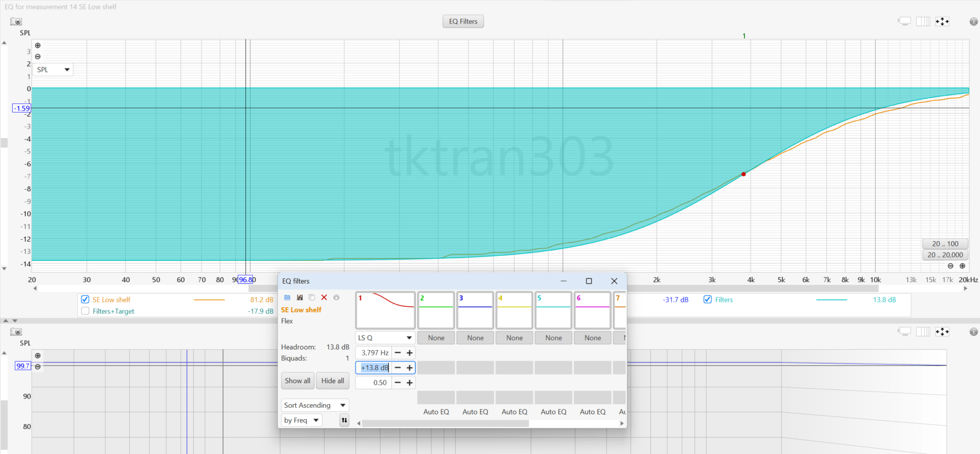This screenshot has width=980, height=454.
Task: Open the Sort Ascending dropdown
Action: pyautogui.click(x=315, y=405)
